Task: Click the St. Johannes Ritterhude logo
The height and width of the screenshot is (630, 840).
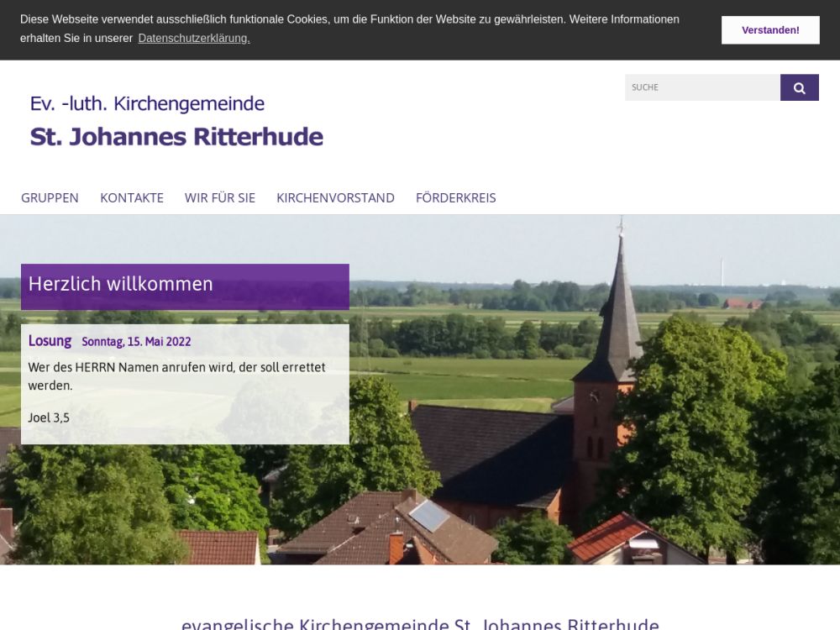Action: point(176,136)
